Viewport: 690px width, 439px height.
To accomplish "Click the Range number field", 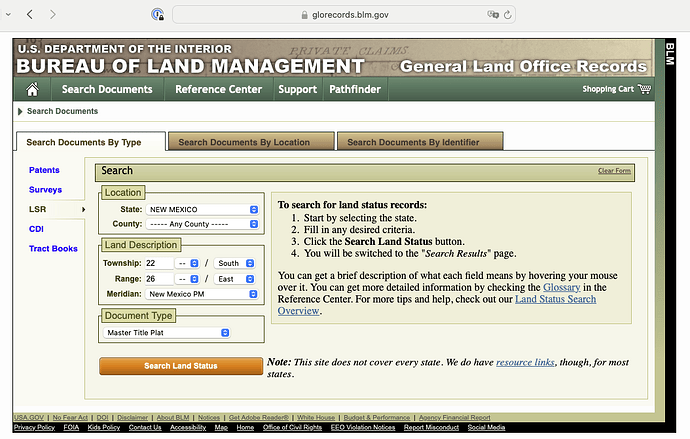I will tap(158, 279).
